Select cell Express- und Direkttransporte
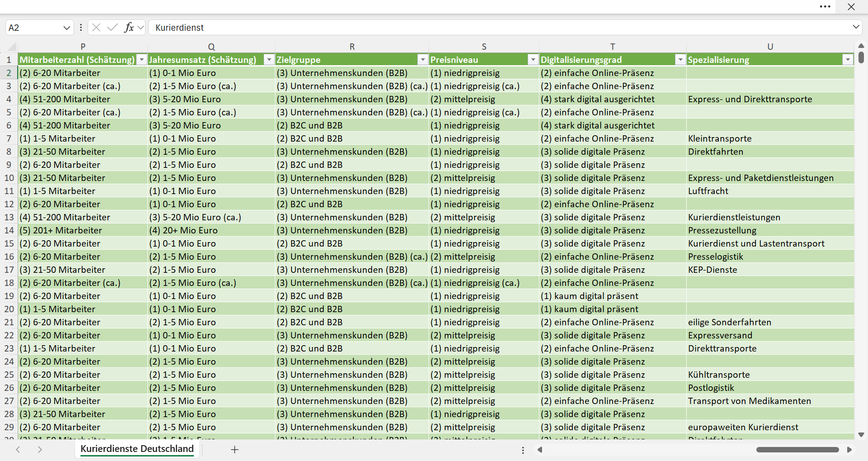 [770, 99]
